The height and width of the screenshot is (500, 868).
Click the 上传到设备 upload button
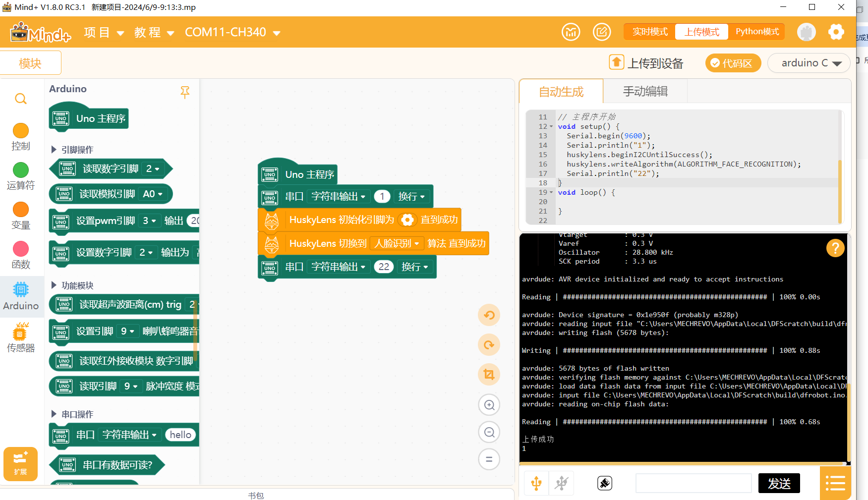click(x=646, y=63)
